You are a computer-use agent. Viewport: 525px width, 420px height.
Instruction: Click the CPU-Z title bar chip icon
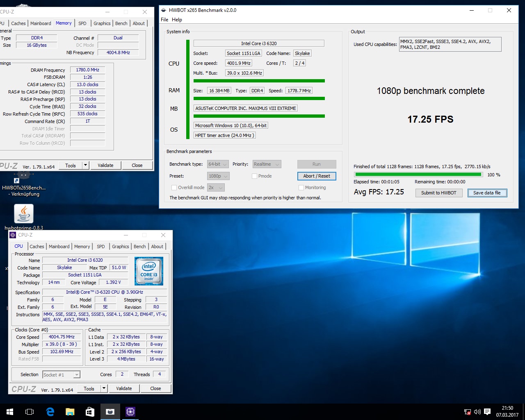(13, 235)
